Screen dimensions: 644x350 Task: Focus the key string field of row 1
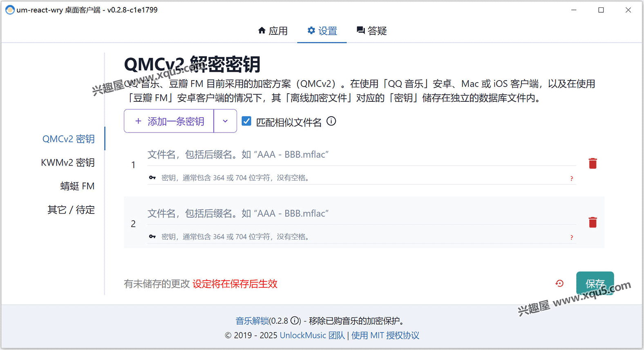(362, 178)
